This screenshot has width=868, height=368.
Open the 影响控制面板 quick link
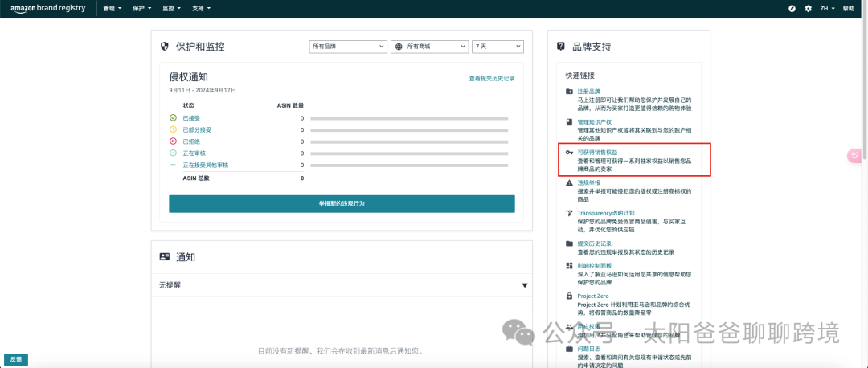point(595,266)
